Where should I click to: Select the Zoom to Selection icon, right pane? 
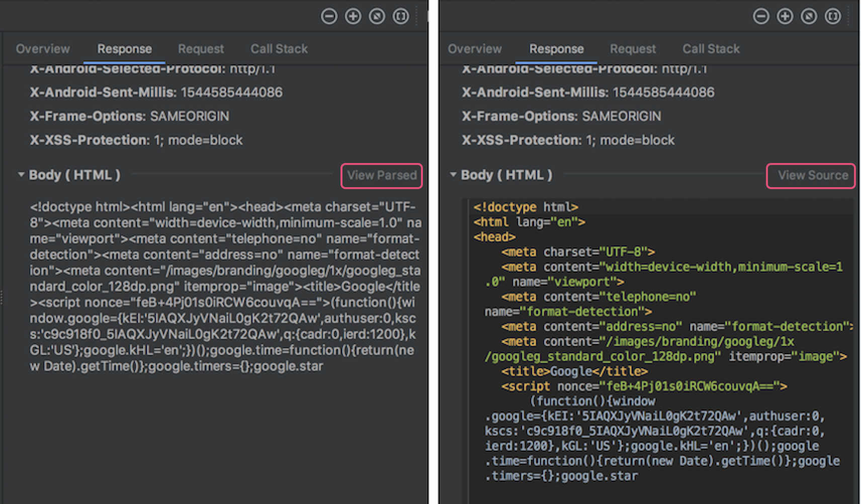point(832,16)
